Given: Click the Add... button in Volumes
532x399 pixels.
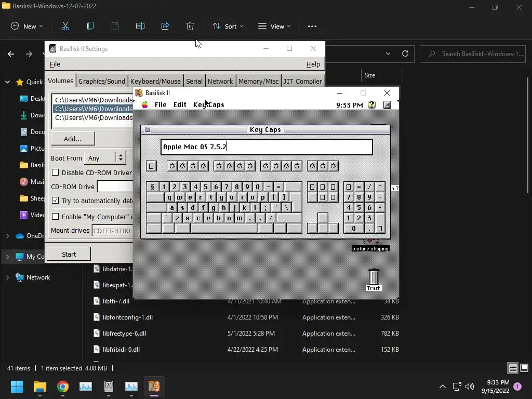Looking at the screenshot, I should (73, 139).
